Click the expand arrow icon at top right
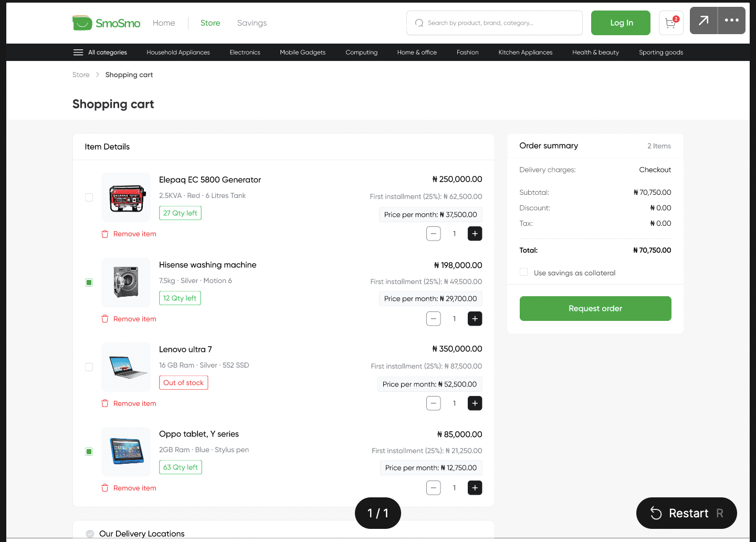 [x=703, y=20]
